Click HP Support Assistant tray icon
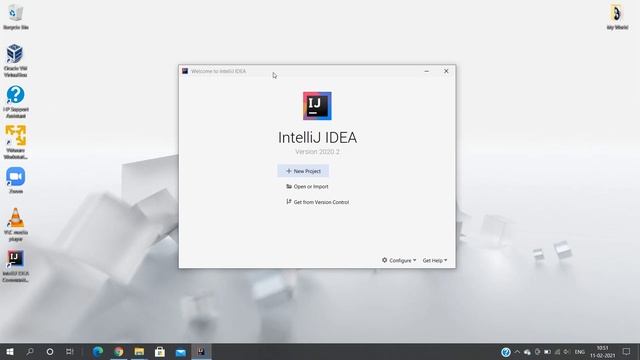Image resolution: width=640 pixels, height=360 pixels. [506, 352]
